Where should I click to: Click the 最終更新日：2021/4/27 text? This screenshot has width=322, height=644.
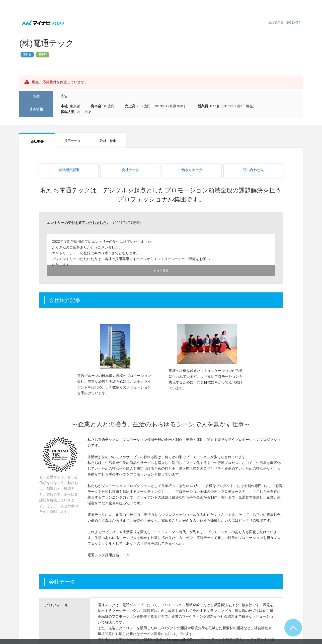(x=284, y=23)
